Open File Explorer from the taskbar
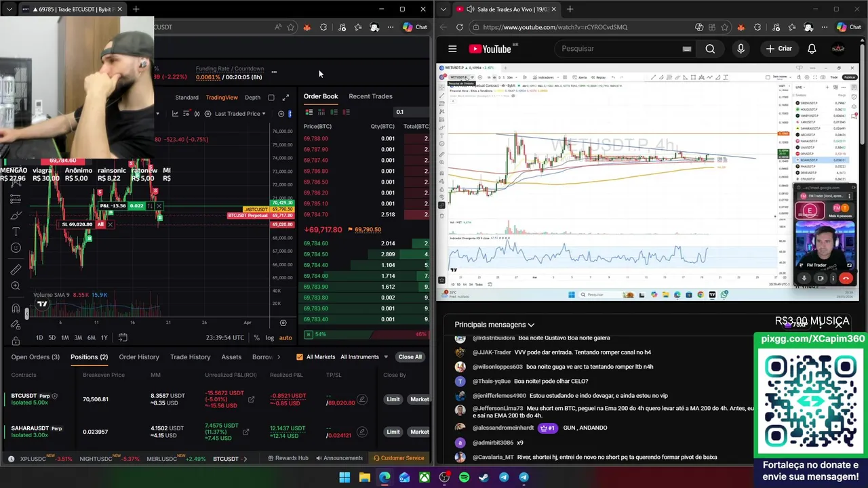This screenshot has height=488, width=868. [364, 477]
